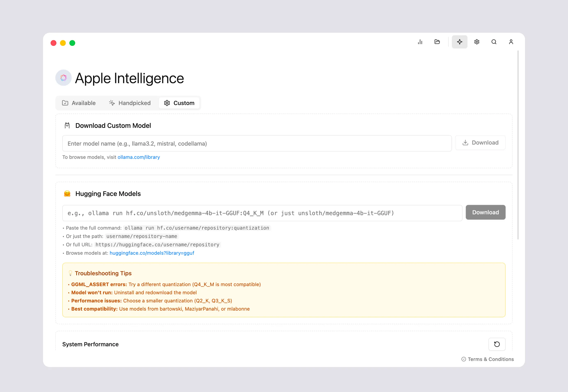Click the red close window button
Screen dimensions: 568x392
(x=53, y=43)
